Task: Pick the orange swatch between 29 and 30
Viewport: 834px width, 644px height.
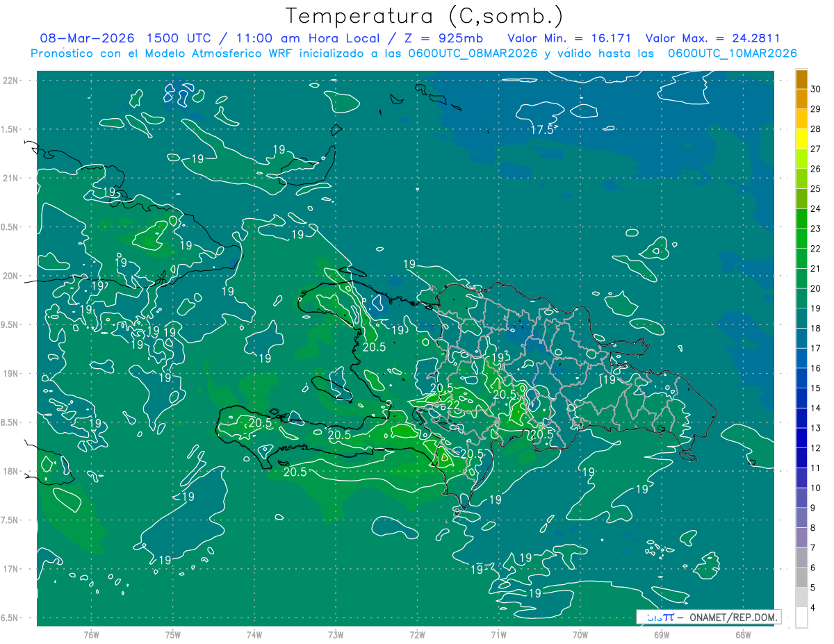Action: [801, 99]
